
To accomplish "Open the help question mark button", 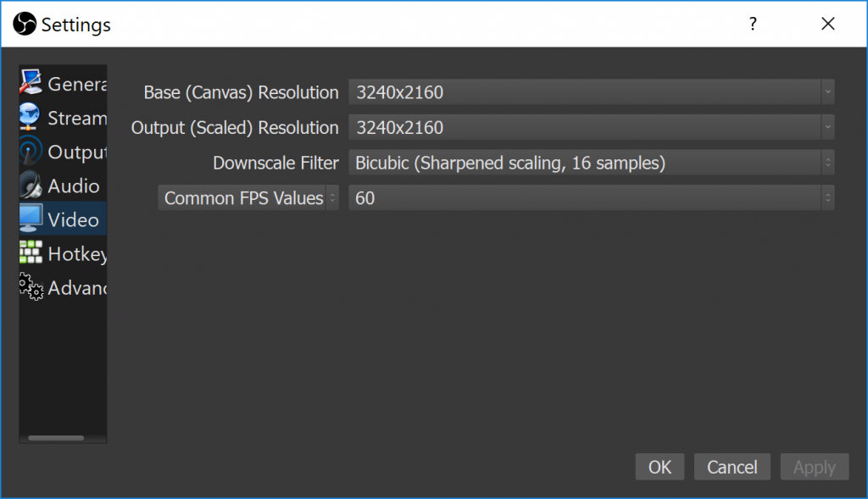I will [753, 24].
